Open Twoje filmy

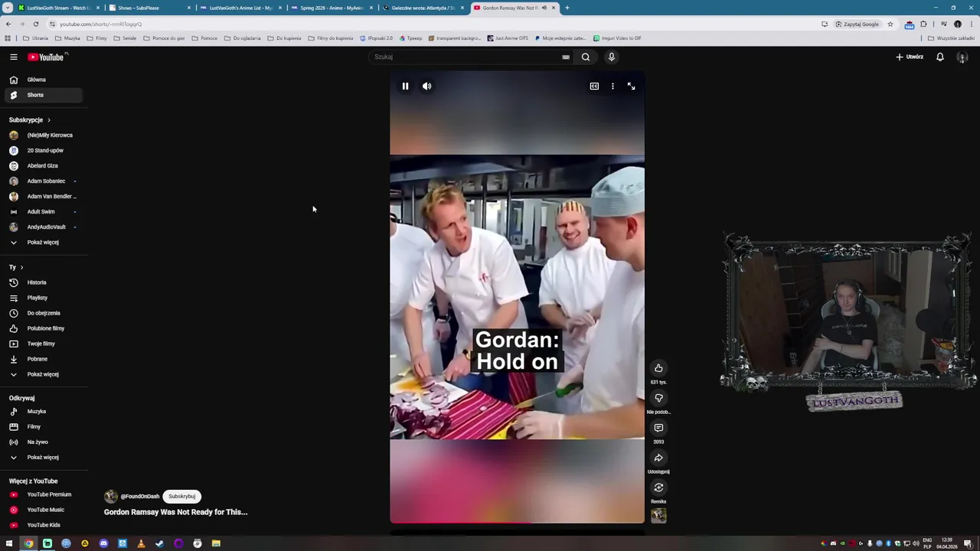[x=43, y=344]
